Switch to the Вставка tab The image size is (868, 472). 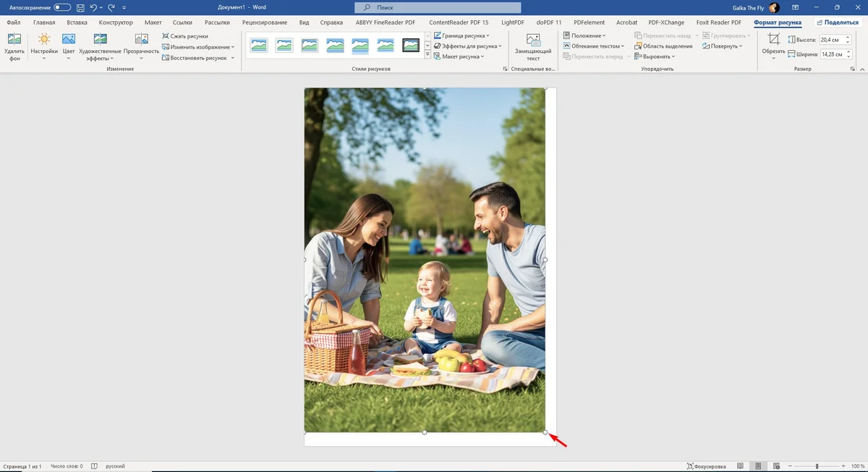(x=77, y=22)
